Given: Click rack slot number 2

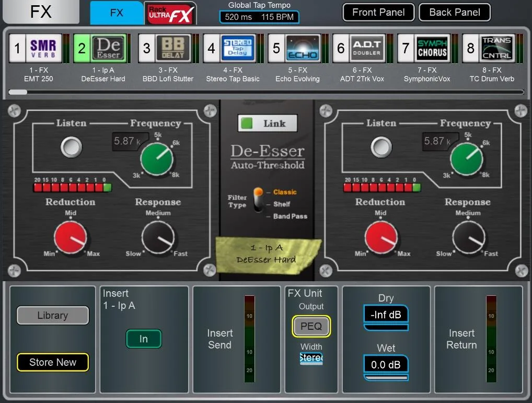Looking at the screenshot, I should pyautogui.click(x=82, y=48).
